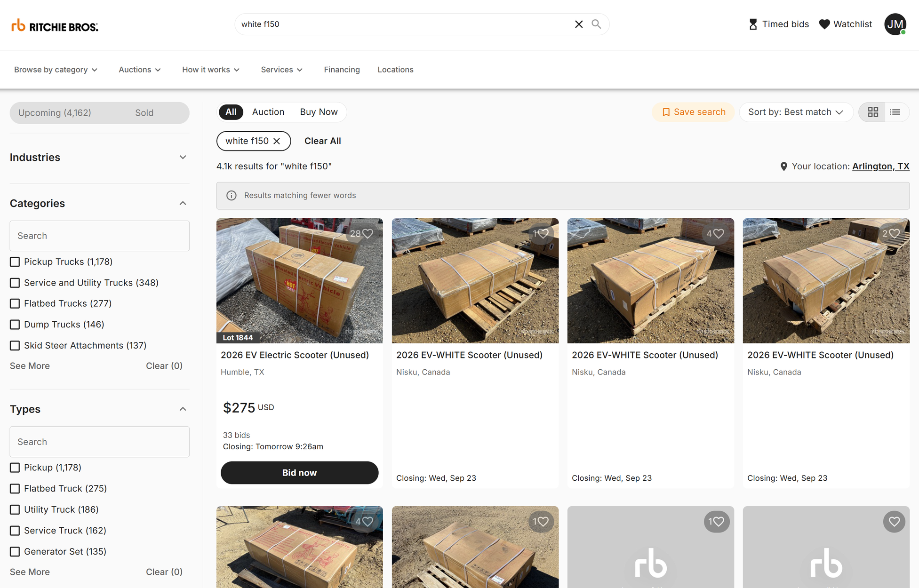Click the Ritchie Bros logo

point(55,25)
